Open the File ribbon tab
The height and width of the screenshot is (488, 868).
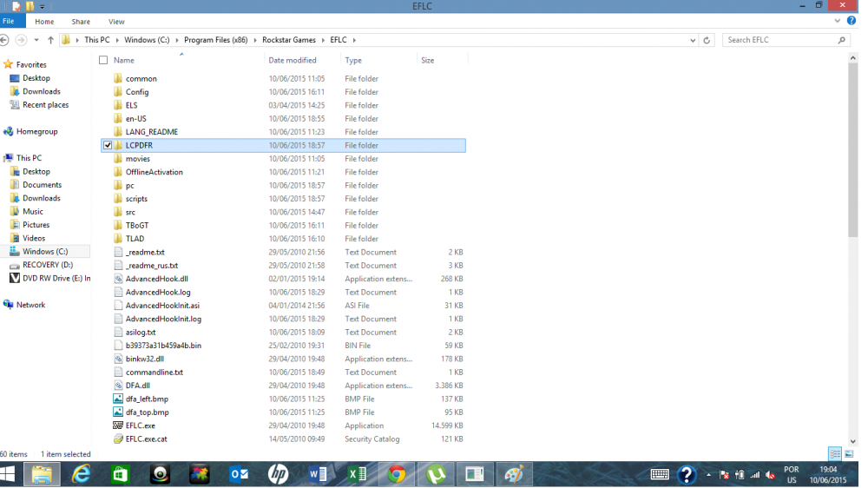click(9, 21)
